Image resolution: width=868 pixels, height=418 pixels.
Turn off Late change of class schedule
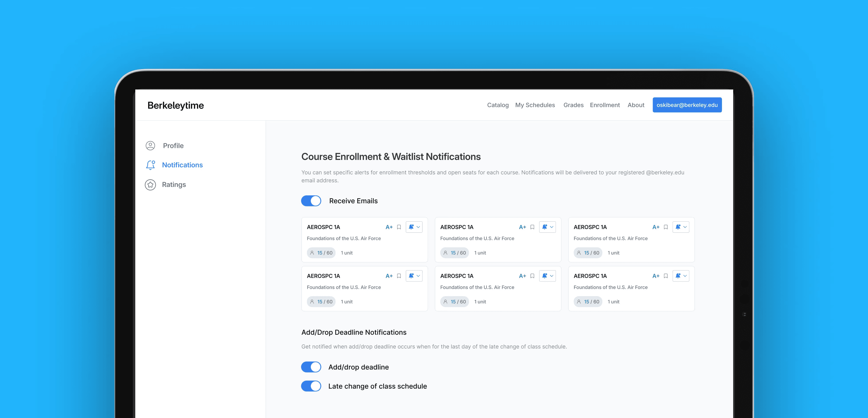pos(311,386)
